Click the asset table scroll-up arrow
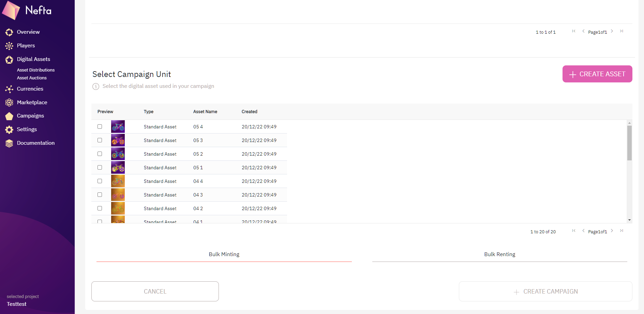 click(x=629, y=123)
